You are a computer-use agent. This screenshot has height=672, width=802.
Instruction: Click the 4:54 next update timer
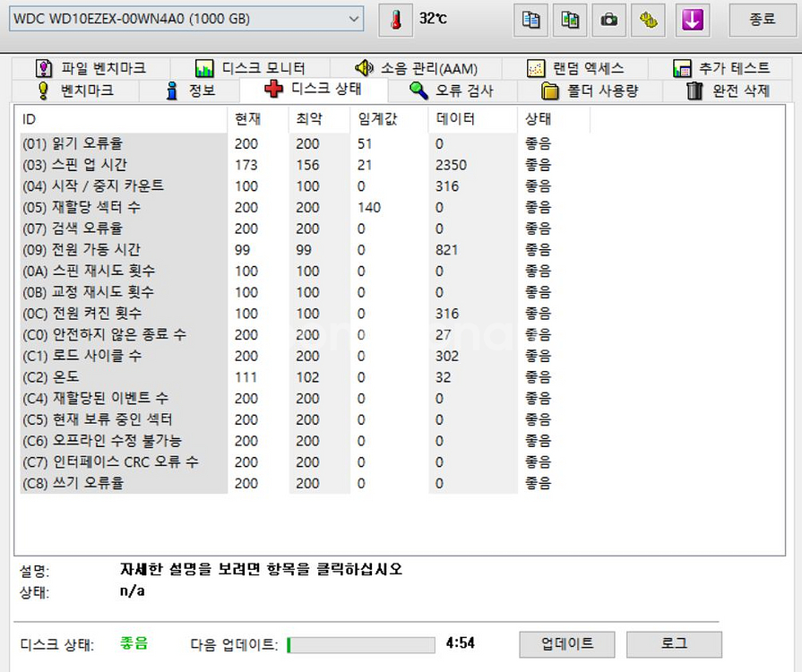click(460, 642)
